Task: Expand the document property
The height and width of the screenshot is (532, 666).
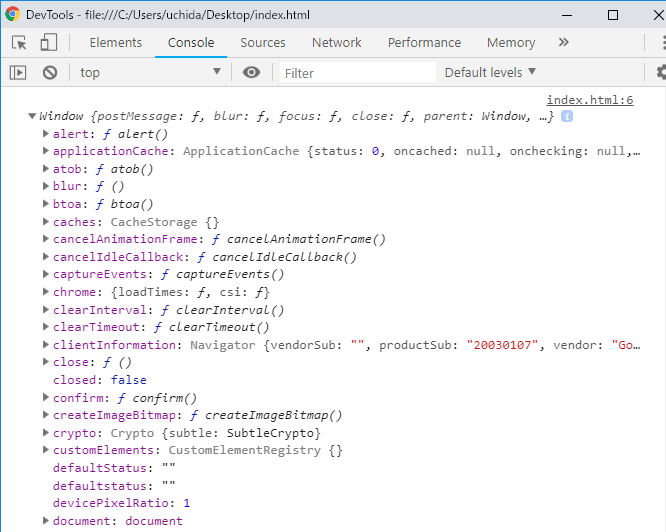Action: pos(45,521)
